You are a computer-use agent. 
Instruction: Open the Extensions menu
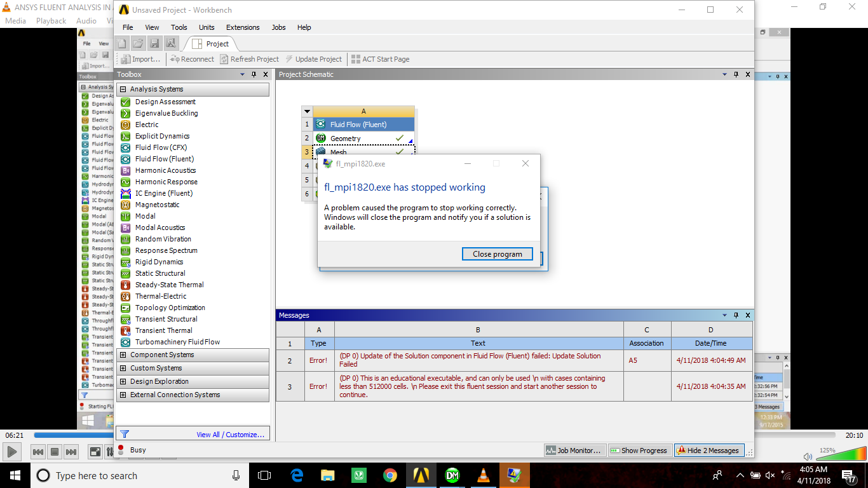pos(243,27)
